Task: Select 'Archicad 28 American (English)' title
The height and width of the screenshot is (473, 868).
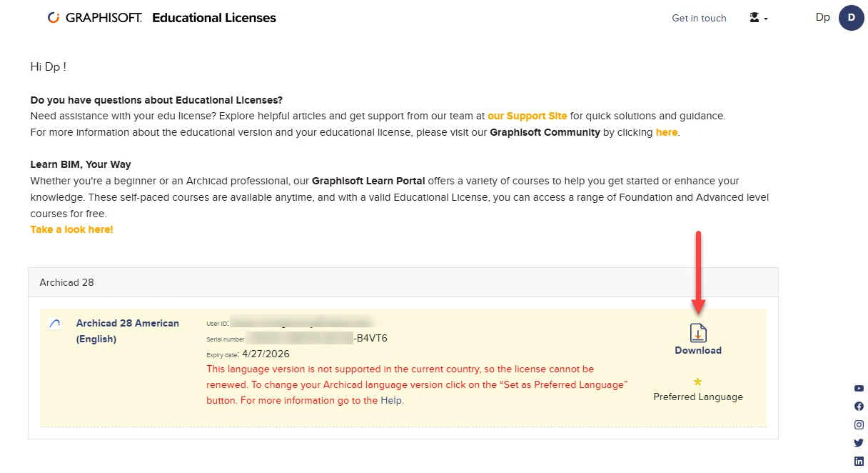Action: click(128, 331)
